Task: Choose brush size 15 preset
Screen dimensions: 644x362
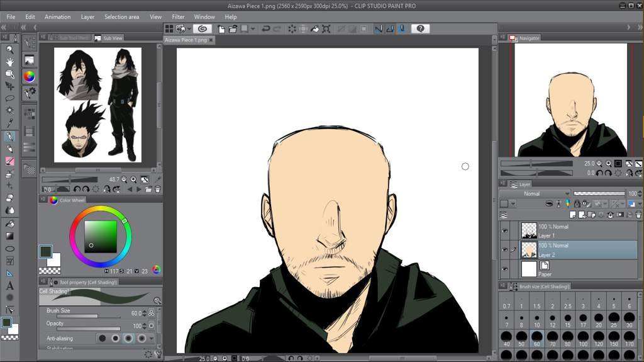Action: click(x=568, y=320)
